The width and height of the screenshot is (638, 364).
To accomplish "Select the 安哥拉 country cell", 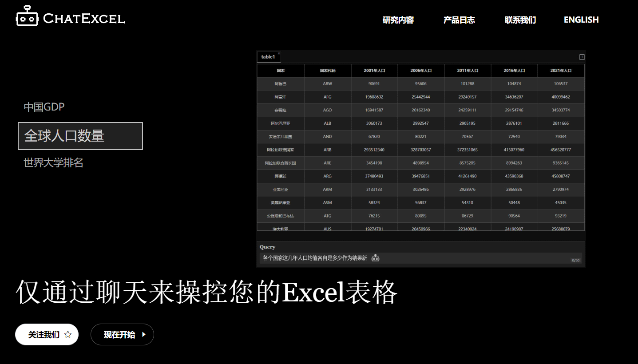I will pyautogui.click(x=281, y=110).
